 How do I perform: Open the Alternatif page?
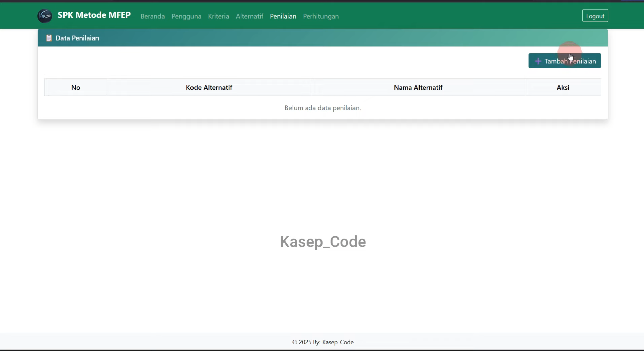tap(249, 16)
